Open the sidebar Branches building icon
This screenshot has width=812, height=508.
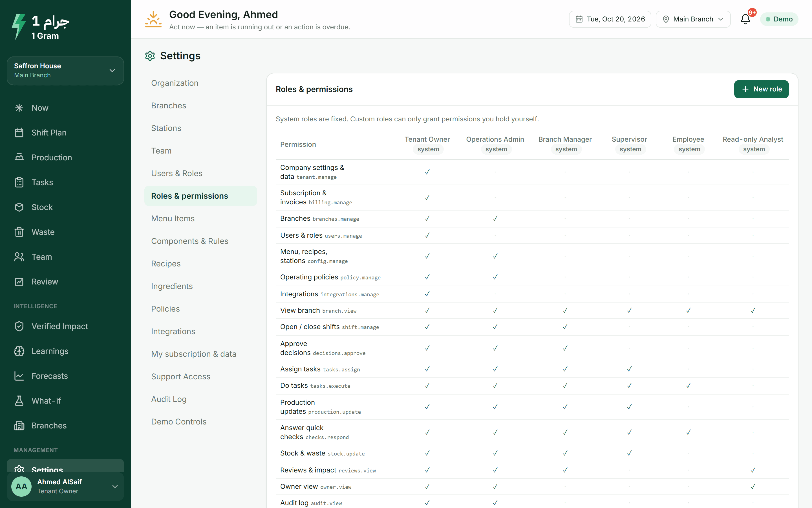click(x=19, y=426)
